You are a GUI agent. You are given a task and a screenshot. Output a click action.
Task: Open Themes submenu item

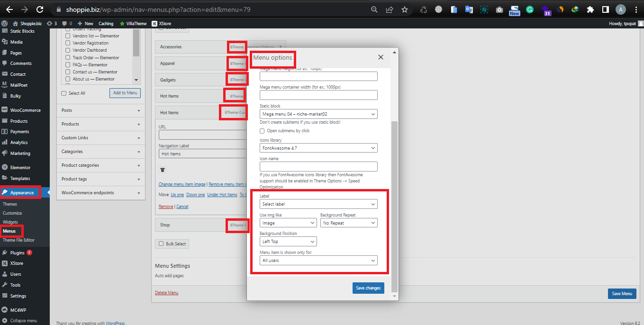[x=10, y=204]
